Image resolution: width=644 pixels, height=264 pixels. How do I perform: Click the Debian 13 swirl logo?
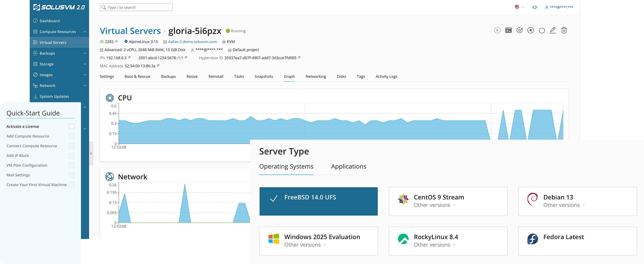(x=533, y=199)
